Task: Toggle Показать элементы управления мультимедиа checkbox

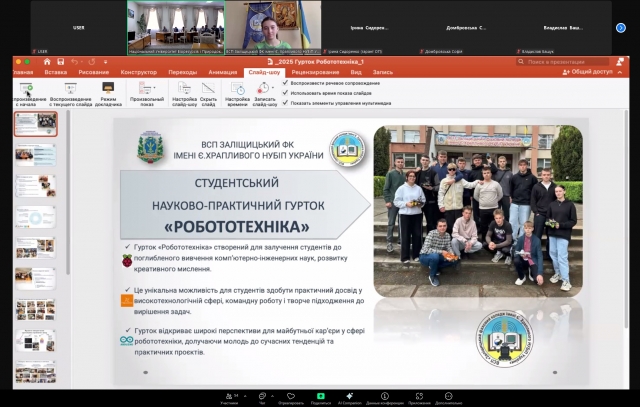Action: coord(285,103)
